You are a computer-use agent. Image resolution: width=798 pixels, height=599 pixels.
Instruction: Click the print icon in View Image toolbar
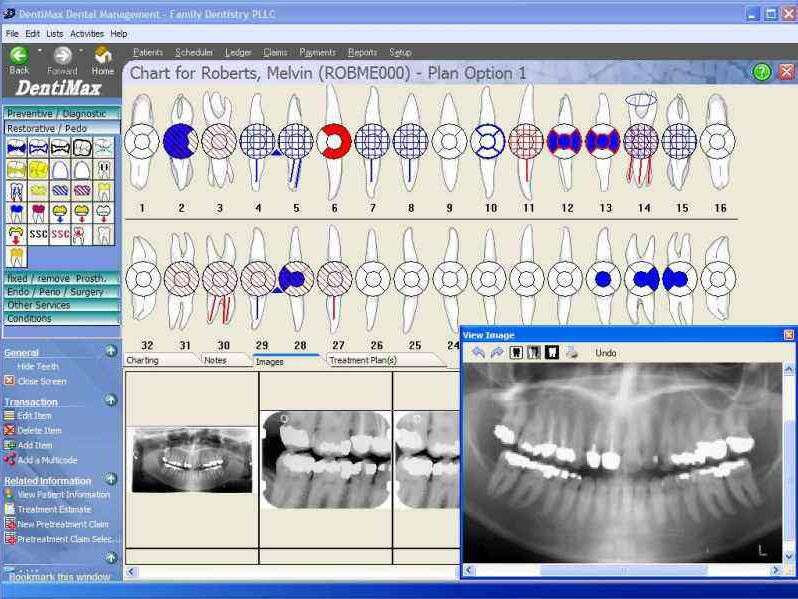click(x=571, y=352)
